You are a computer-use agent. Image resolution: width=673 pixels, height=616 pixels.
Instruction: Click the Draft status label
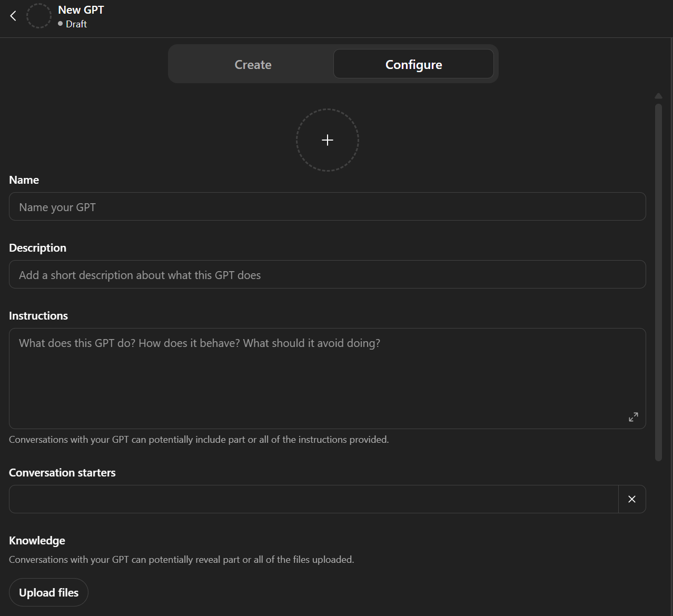[x=76, y=24]
